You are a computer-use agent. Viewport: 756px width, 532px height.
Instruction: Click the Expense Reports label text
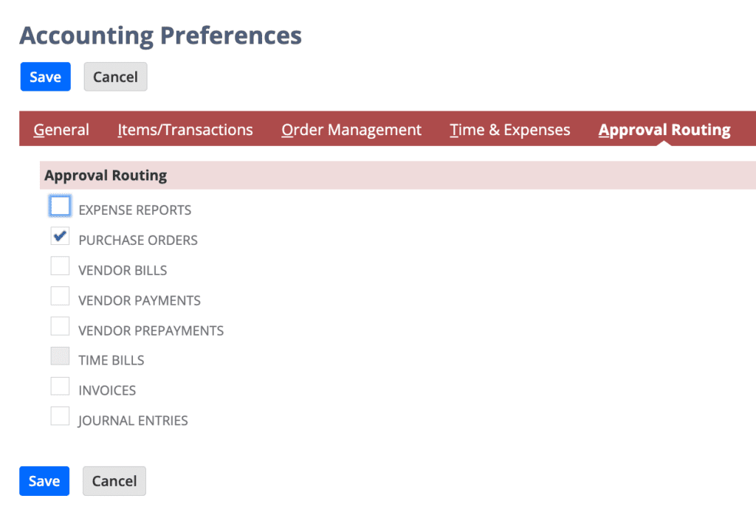(135, 210)
